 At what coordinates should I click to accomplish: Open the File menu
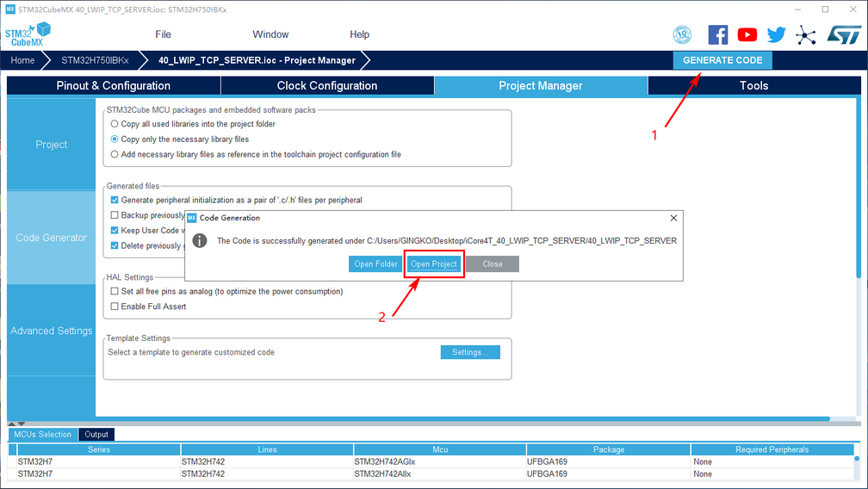[x=163, y=34]
